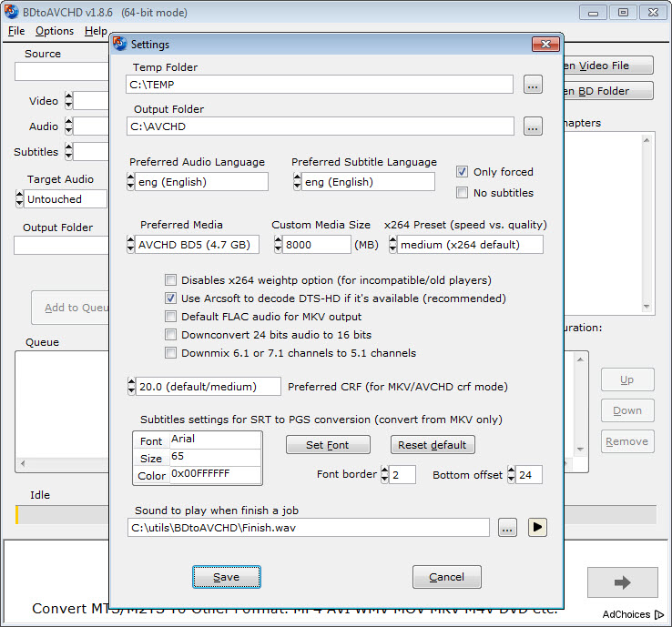Screen dimensions: 672x627
Task: Click the advertisement text at bottom
Action: (295, 611)
